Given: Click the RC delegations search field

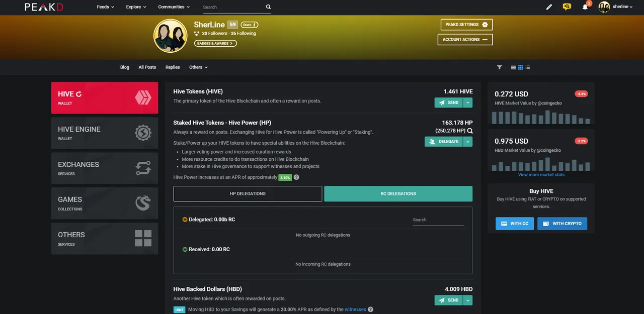Looking at the screenshot, I should click(438, 220).
